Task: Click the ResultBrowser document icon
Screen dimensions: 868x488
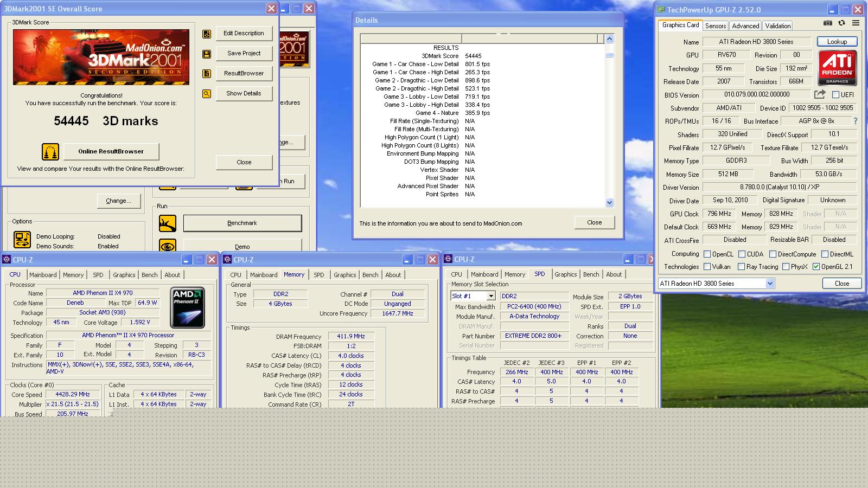Action: pos(207,74)
